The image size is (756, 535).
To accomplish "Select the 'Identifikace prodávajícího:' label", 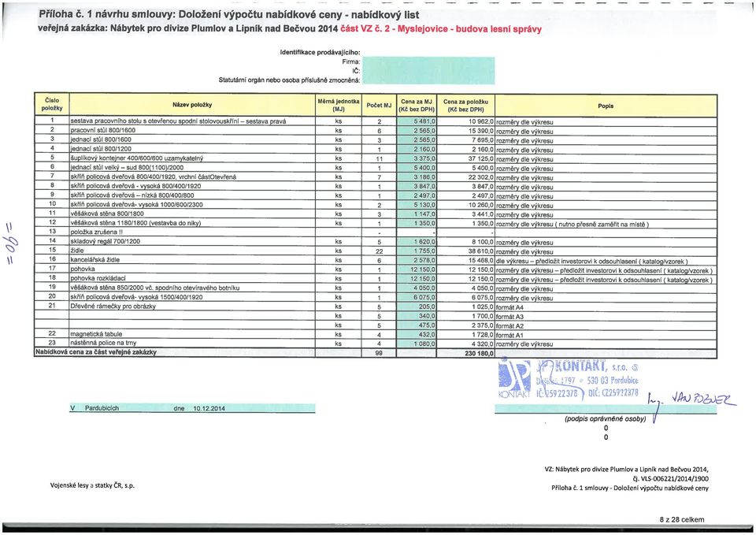I will tap(321, 52).
